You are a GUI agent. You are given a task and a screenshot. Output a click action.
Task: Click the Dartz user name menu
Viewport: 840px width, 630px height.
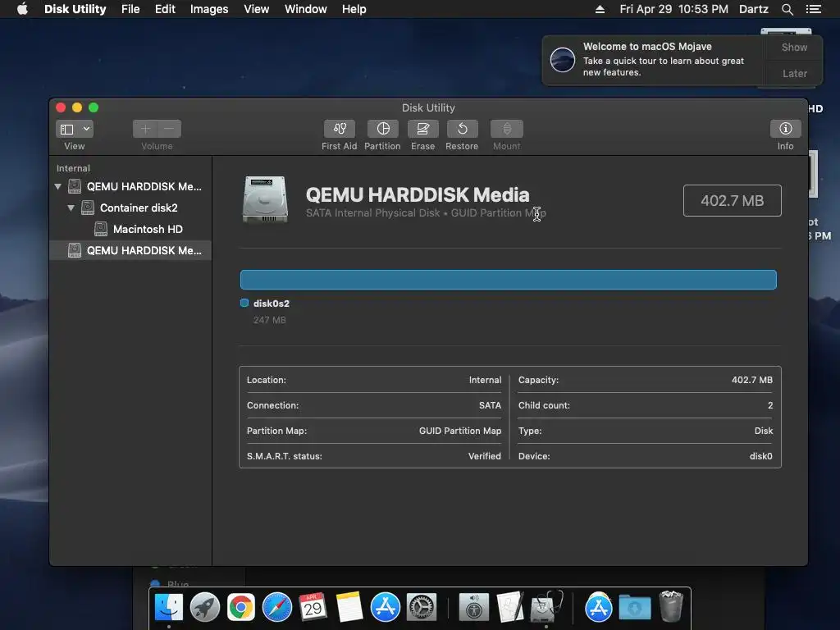click(753, 9)
